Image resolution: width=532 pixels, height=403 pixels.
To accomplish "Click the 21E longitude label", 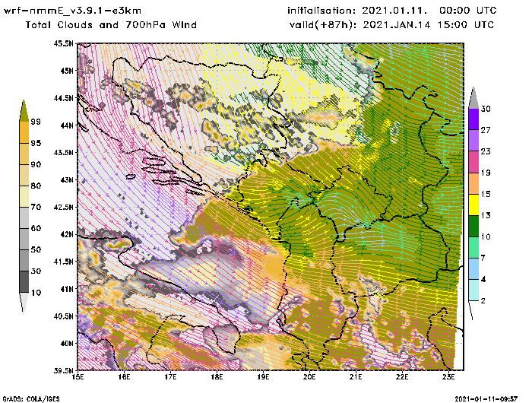I will 356,377.
